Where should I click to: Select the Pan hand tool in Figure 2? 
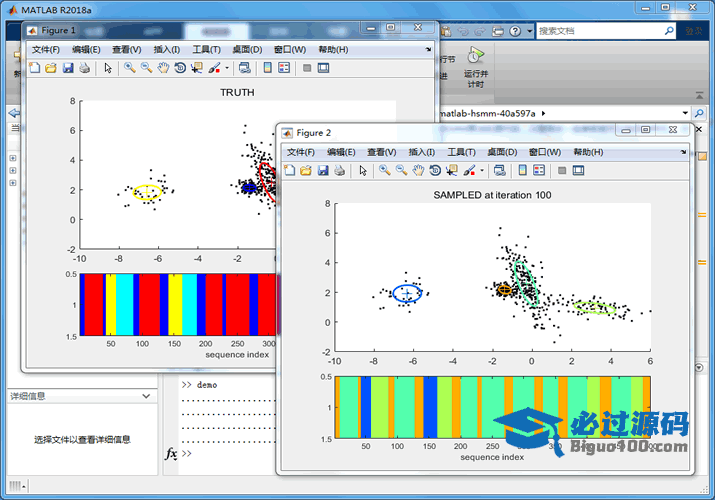(x=418, y=170)
